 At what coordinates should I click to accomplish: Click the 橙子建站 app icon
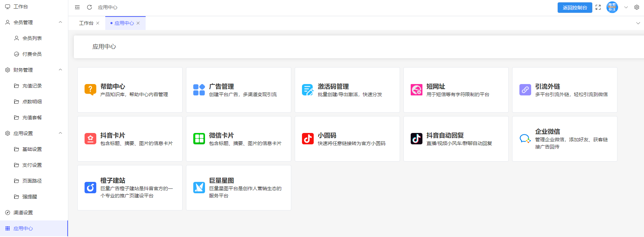90,187
